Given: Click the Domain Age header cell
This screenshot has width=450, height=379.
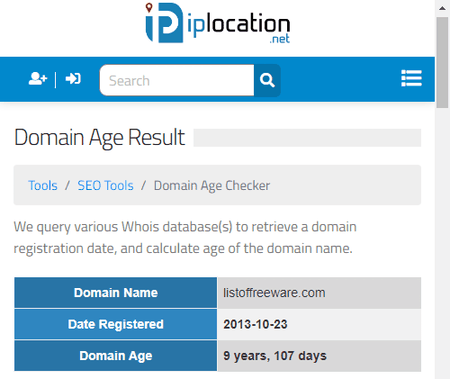Looking at the screenshot, I should pos(116,356).
